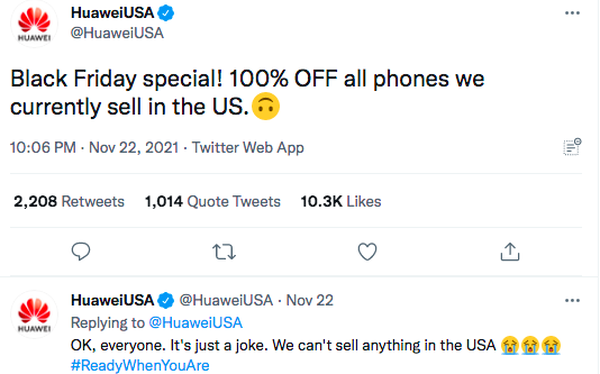Viewport: 600px width, 374px height.
Task: Click verified badge beside main HuaweiUSA name
Action: point(166,13)
